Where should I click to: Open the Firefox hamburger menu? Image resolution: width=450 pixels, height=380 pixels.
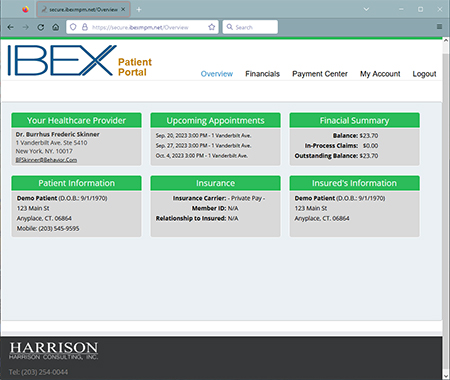(439, 26)
